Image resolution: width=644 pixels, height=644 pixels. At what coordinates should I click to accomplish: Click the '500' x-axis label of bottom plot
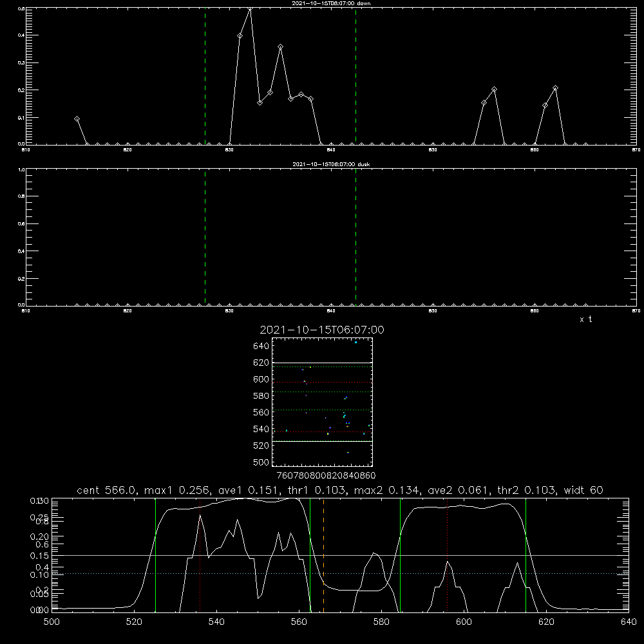pyautogui.click(x=52, y=622)
